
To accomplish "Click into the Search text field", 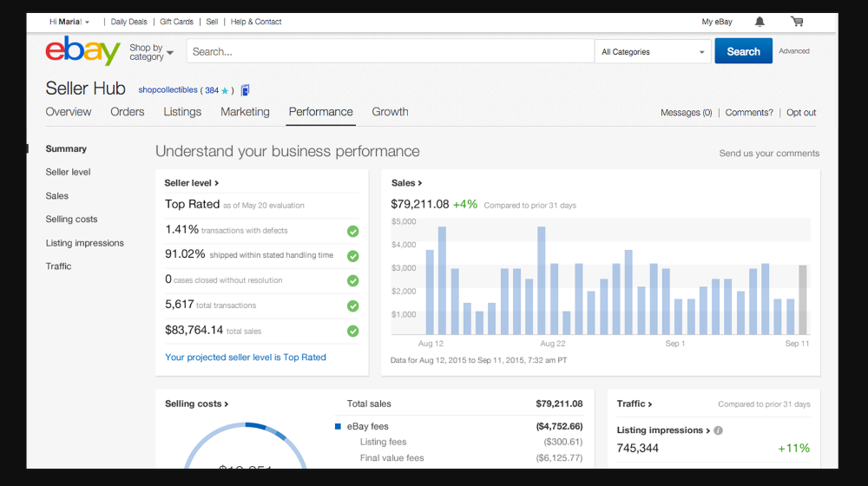I will tap(391, 52).
